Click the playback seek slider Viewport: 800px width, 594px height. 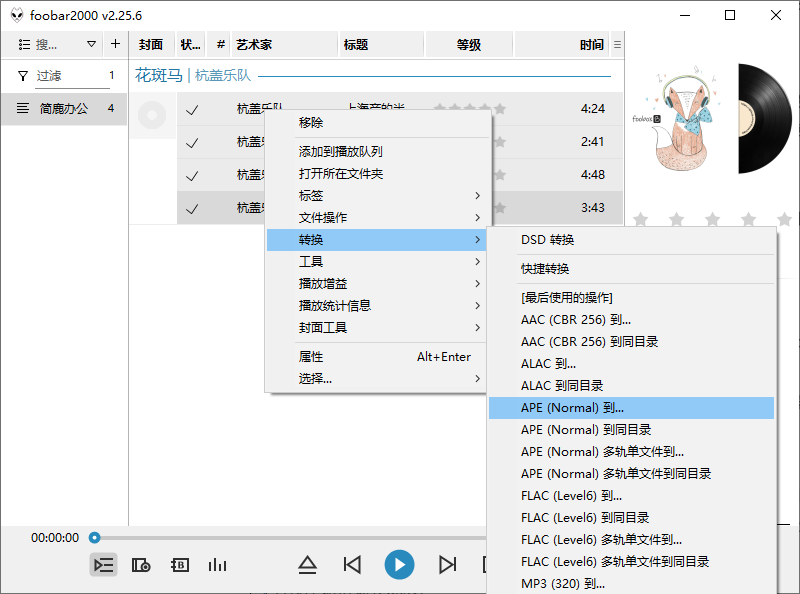[x=95, y=537]
